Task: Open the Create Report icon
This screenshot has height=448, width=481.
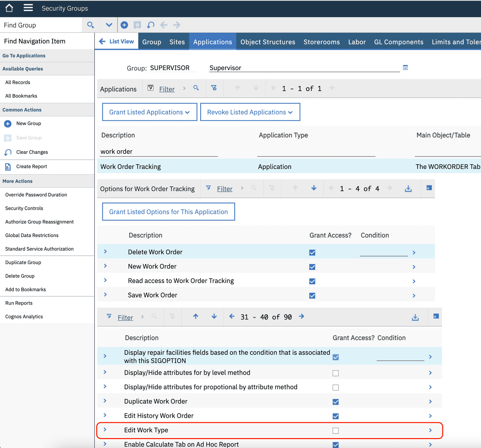Action: 8,167
